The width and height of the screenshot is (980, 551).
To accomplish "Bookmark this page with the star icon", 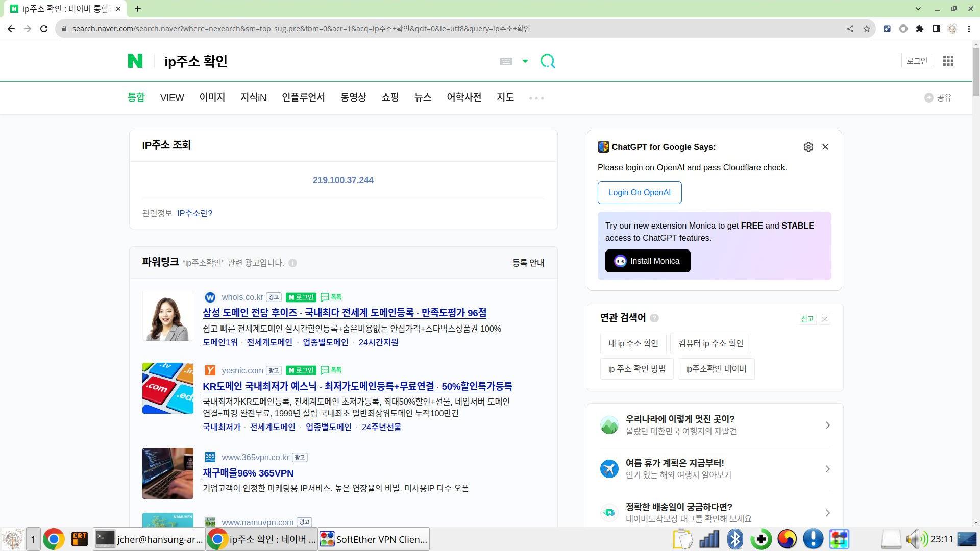I will click(x=867, y=29).
